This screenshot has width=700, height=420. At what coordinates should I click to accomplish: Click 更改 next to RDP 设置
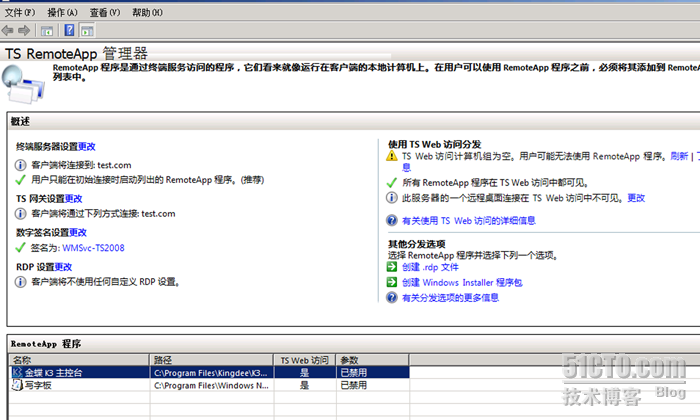(x=63, y=267)
